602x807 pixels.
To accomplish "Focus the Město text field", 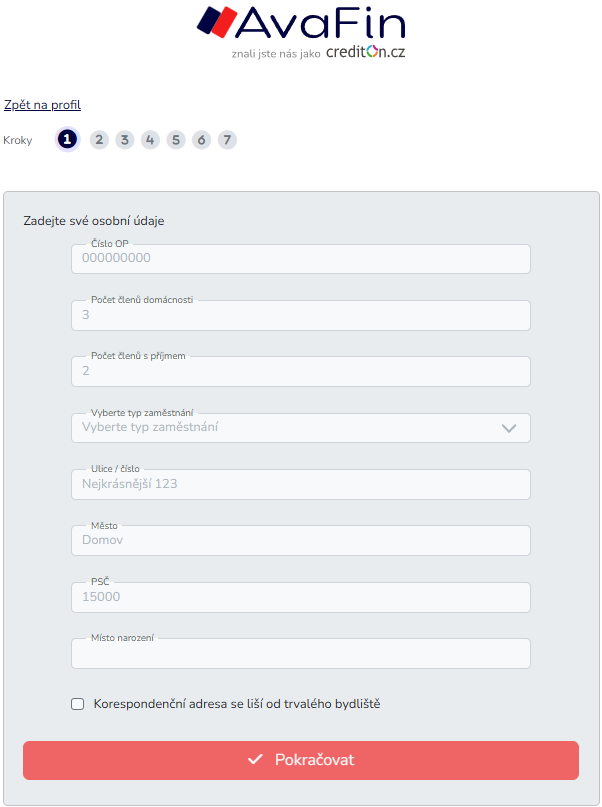I will click(x=300, y=541).
